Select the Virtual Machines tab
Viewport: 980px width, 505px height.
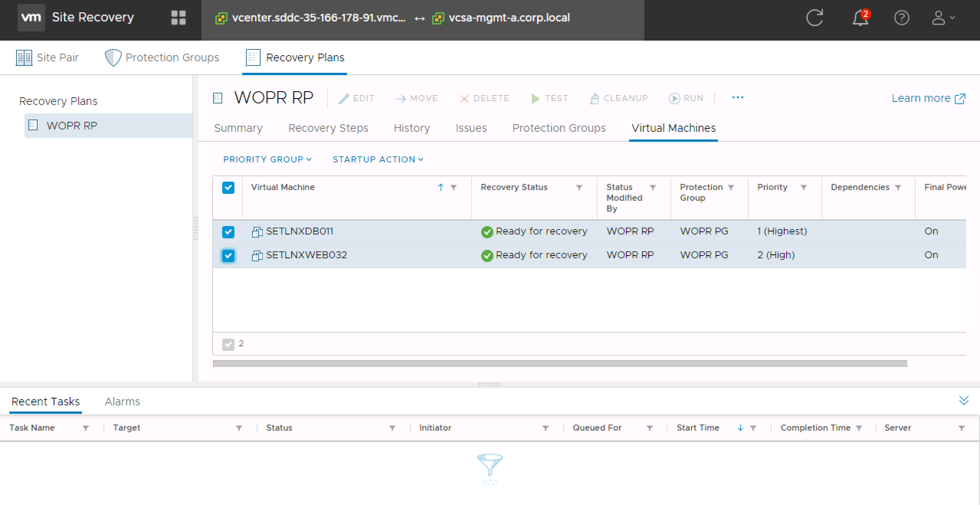pyautogui.click(x=674, y=128)
